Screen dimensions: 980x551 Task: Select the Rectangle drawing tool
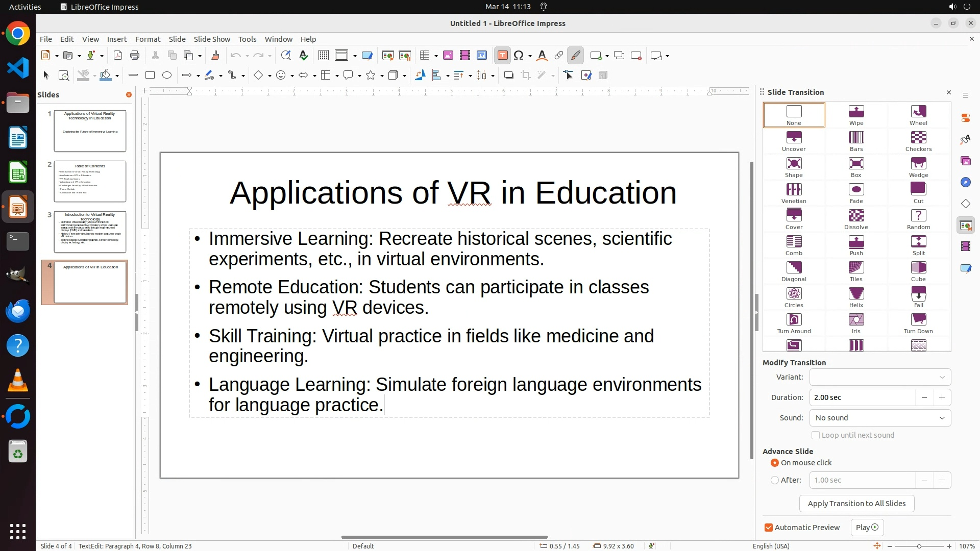click(x=150, y=76)
